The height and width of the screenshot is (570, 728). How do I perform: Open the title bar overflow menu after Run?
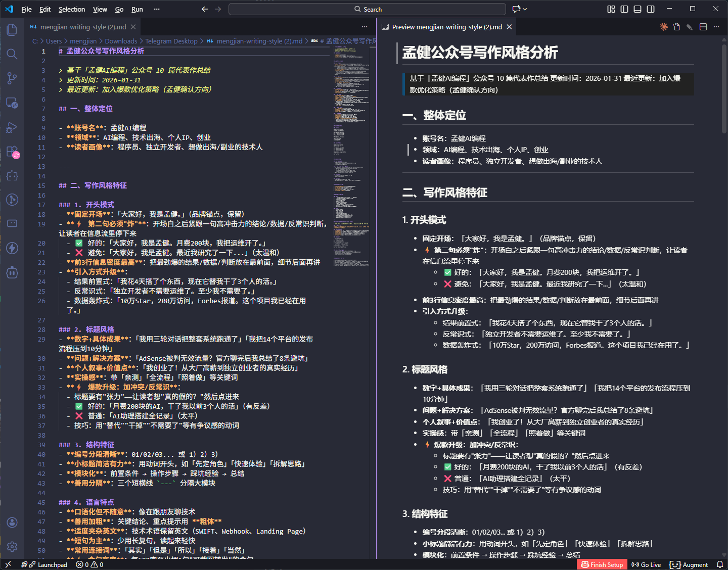[x=157, y=9]
